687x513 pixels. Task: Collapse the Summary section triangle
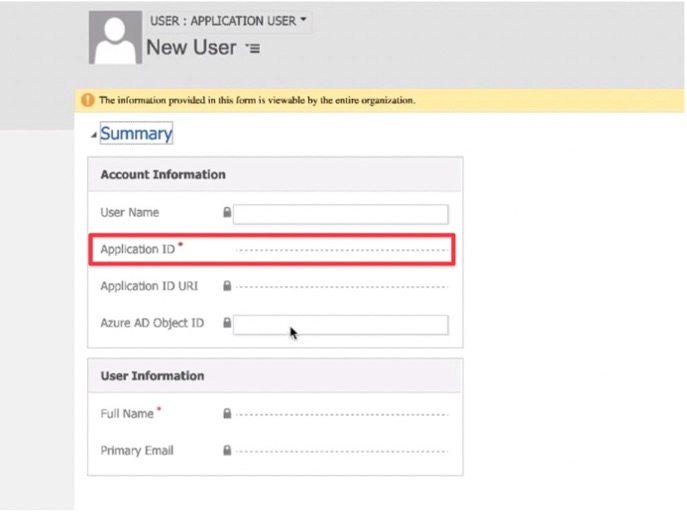(93, 135)
